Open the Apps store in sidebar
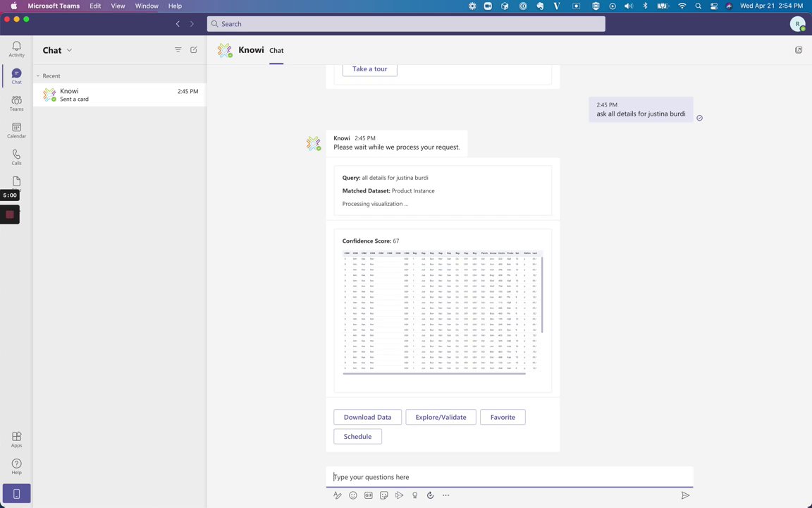This screenshot has height=508, width=812. [17, 440]
